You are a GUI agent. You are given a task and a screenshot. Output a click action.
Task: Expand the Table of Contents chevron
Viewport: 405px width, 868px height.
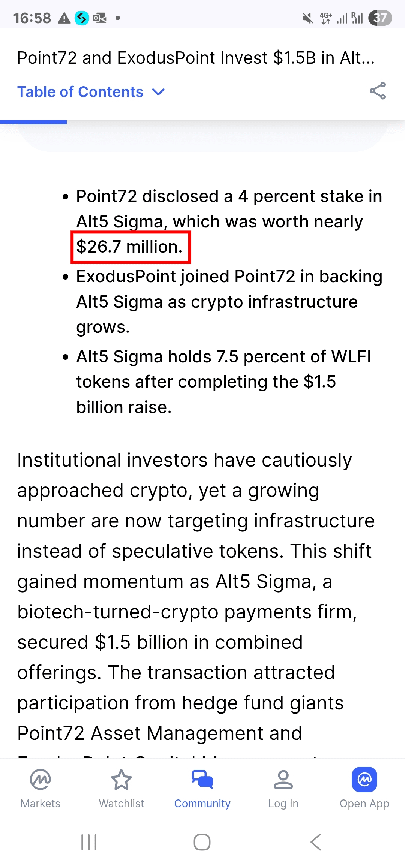click(x=159, y=92)
